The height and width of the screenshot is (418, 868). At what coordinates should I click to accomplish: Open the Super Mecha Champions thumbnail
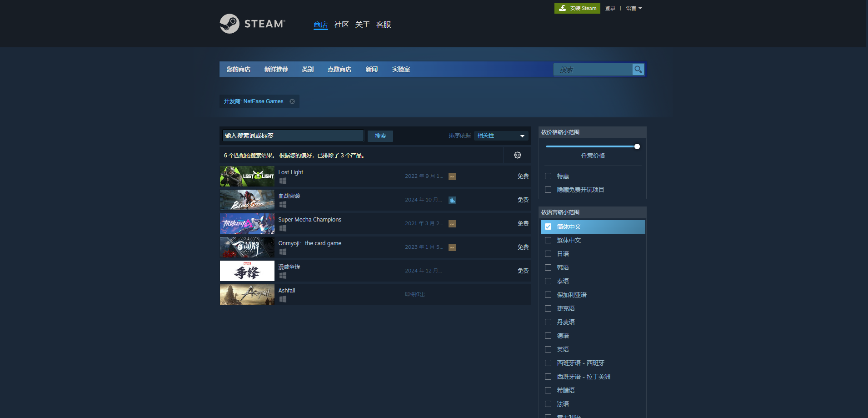click(x=247, y=224)
